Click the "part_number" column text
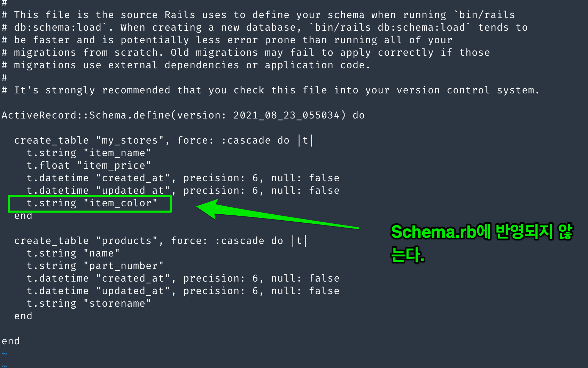This screenshot has width=588, height=368. tap(123, 266)
